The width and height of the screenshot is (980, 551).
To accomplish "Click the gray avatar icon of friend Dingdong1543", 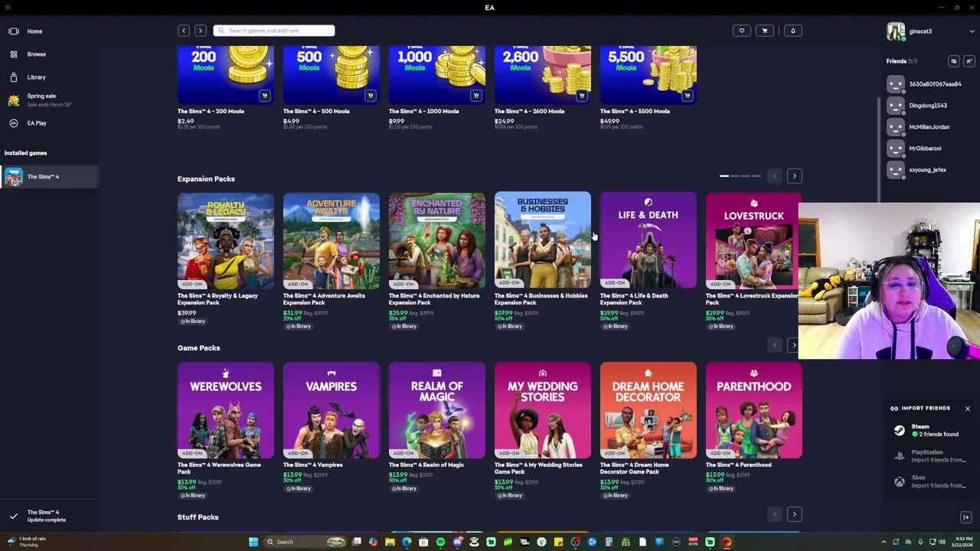I will 895,106.
